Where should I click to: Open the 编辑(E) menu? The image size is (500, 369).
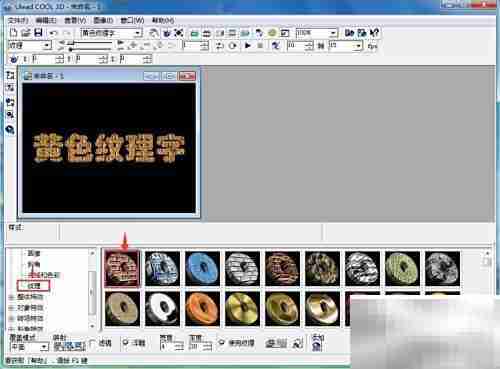click(x=46, y=20)
